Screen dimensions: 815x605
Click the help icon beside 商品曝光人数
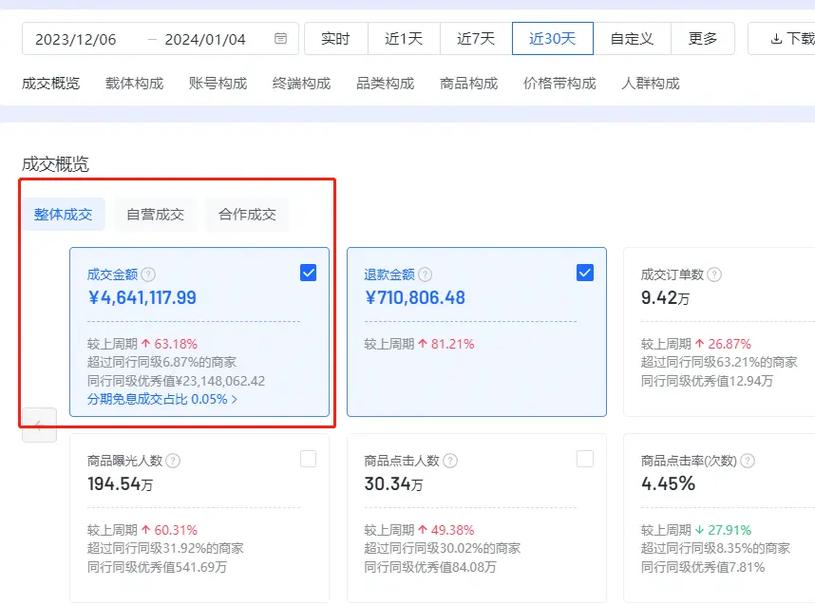[173, 461]
